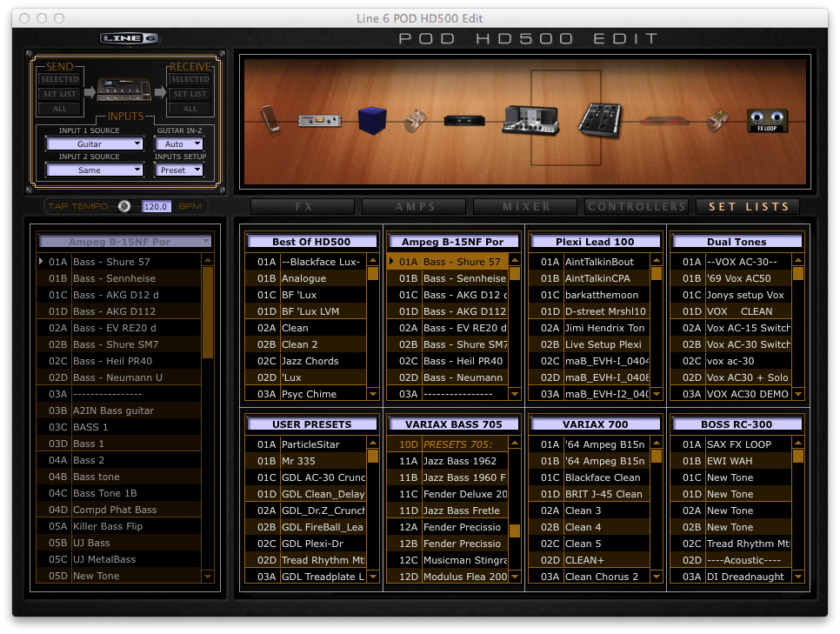Click the TAP TEMPO button
Image resolution: width=840 pixels, height=634 pixels.
pyautogui.click(x=124, y=206)
